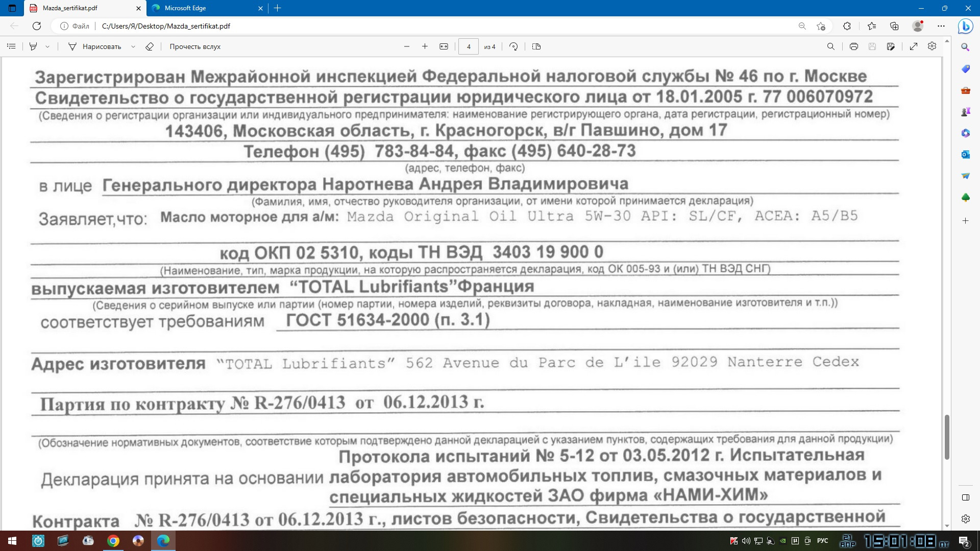The width and height of the screenshot is (980, 551).
Task: Open sidebar Outlook icon
Action: 965,155
